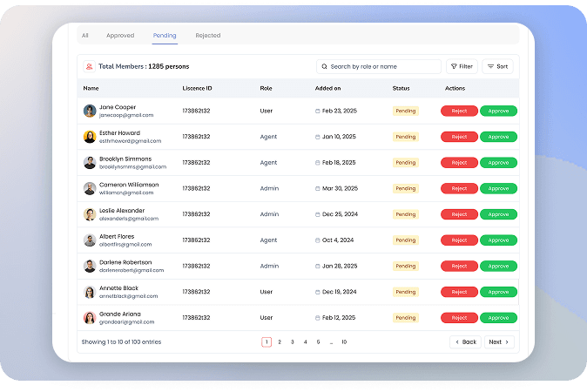
Task: Open the Approved tab
Action: (120, 35)
